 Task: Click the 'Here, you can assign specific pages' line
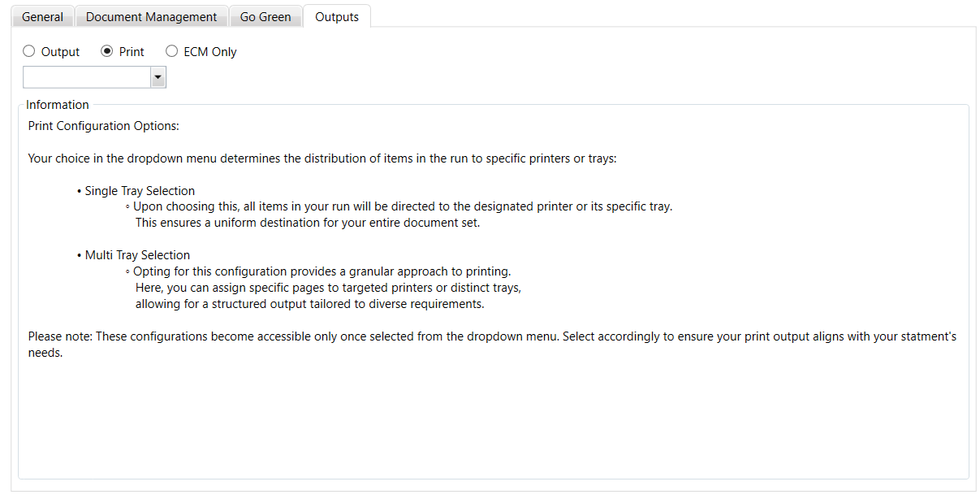(328, 288)
